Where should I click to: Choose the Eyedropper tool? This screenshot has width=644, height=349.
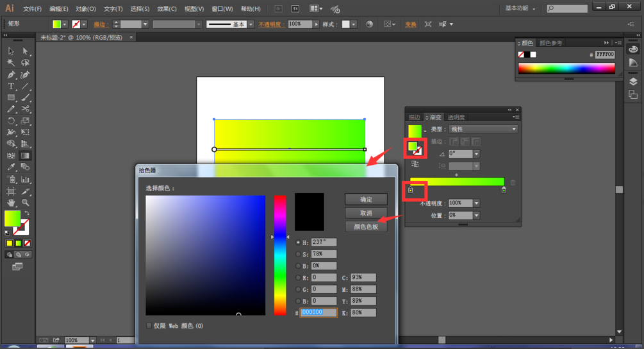[x=11, y=167]
